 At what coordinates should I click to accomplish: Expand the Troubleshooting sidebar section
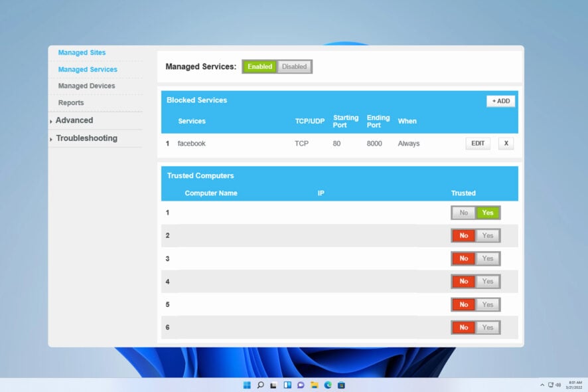click(87, 138)
